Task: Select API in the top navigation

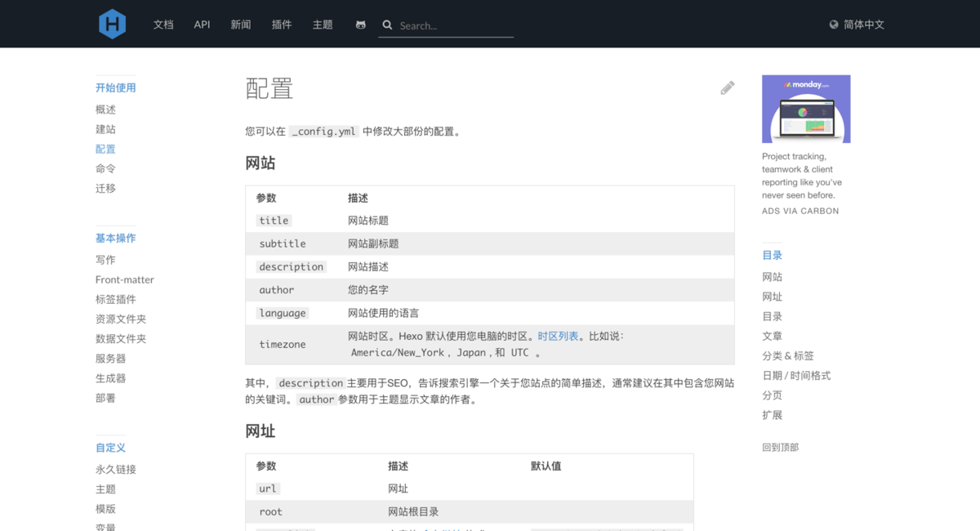Action: 202,25
